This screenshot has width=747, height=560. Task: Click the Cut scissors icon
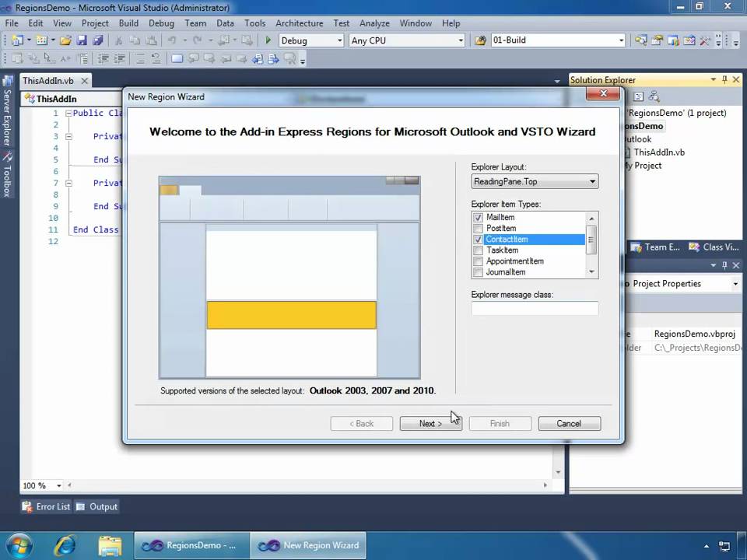118,40
